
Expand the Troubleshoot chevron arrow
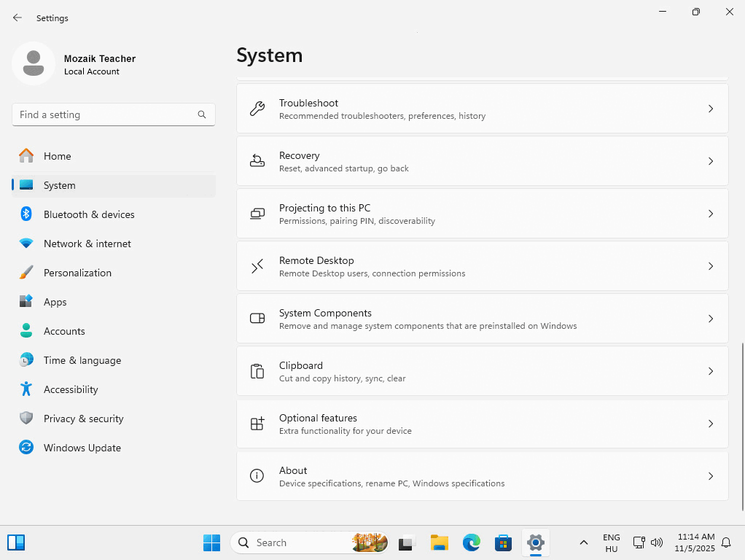(711, 109)
